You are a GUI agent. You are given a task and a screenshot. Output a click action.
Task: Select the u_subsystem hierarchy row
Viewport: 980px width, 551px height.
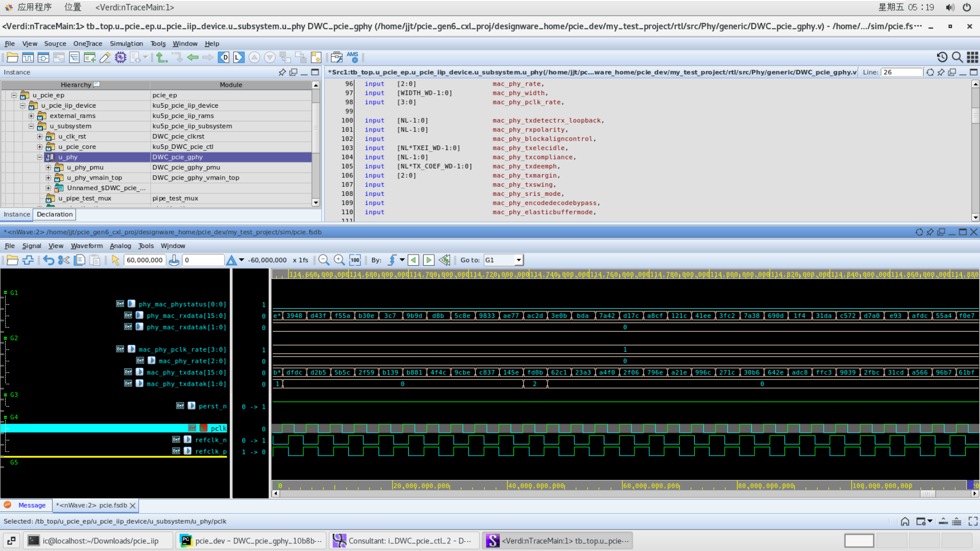coord(156,126)
